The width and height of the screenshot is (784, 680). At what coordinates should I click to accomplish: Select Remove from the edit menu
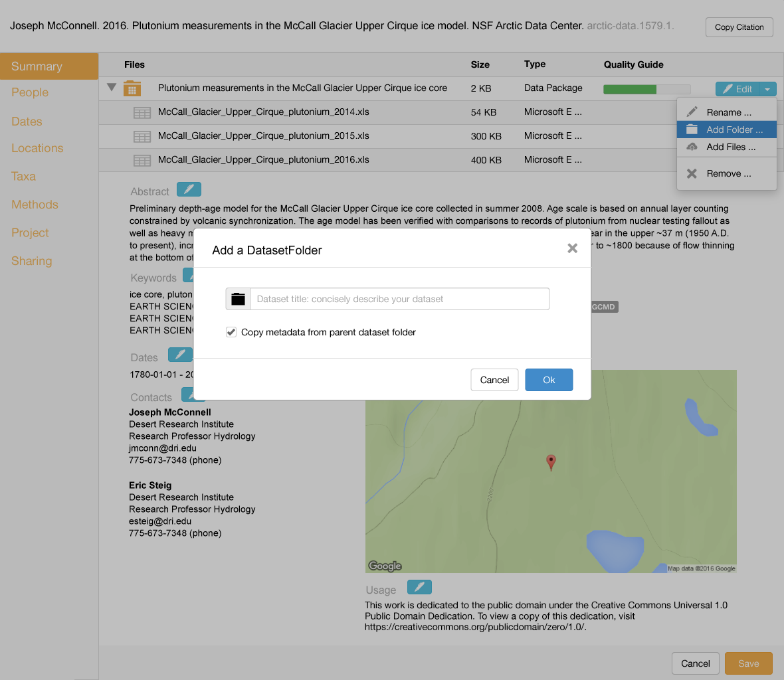pos(728,174)
